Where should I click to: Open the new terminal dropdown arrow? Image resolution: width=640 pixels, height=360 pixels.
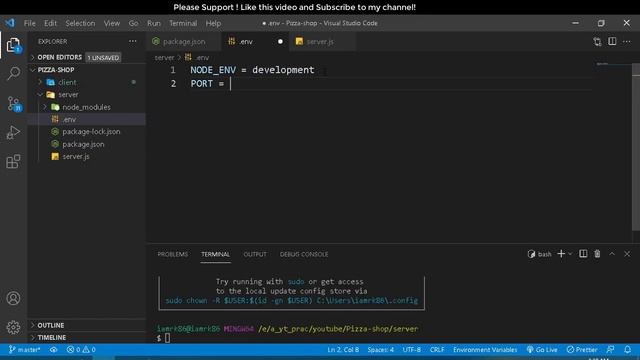[x=570, y=254]
